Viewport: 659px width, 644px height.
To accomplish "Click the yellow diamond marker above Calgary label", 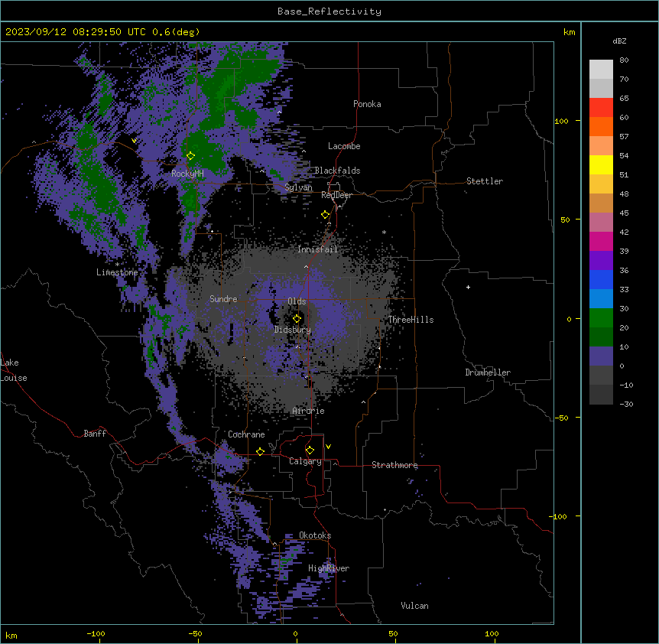I will [310, 450].
